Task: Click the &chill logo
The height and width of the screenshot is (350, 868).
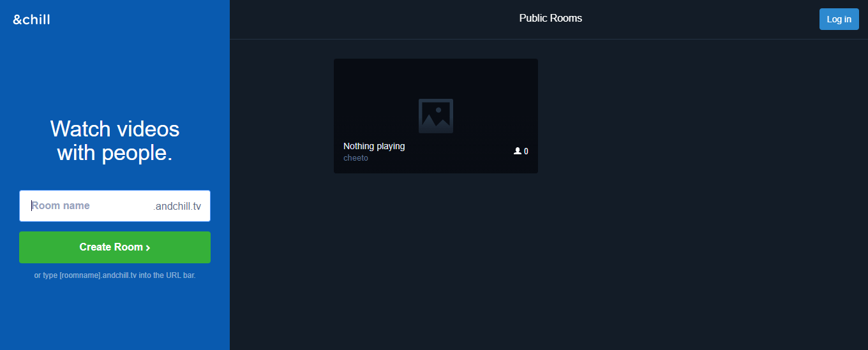Action: (31, 19)
